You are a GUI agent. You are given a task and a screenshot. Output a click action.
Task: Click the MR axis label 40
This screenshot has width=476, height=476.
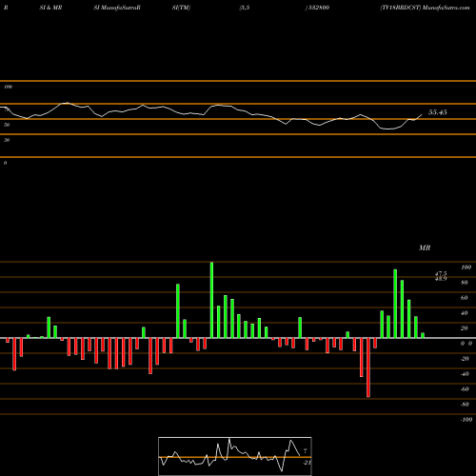point(465,313)
